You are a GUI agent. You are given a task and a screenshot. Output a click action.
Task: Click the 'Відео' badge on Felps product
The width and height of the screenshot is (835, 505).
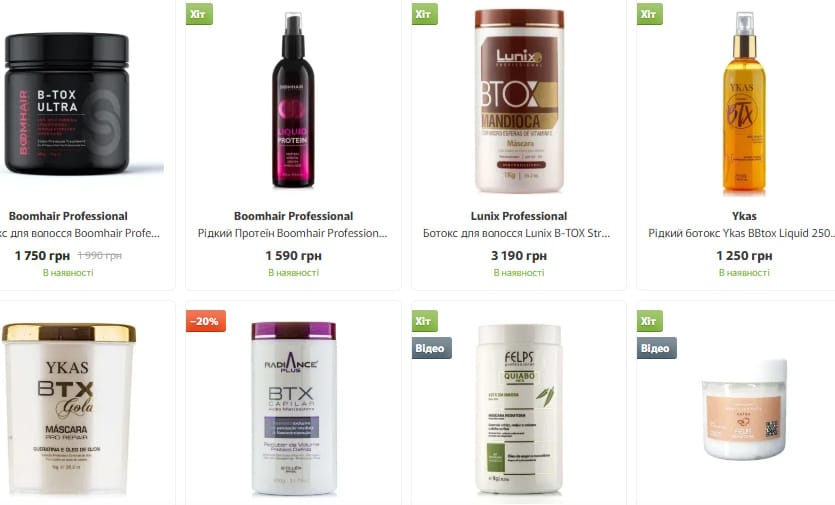(x=431, y=348)
